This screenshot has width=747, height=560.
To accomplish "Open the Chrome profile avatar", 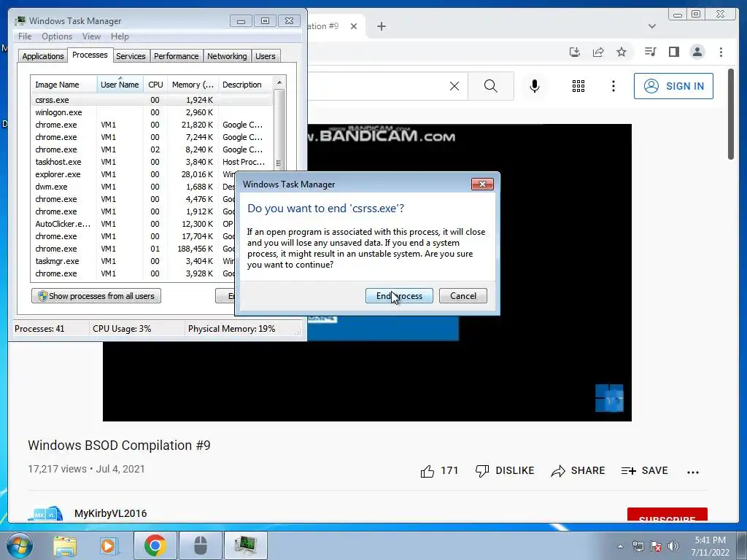I will click(x=697, y=52).
